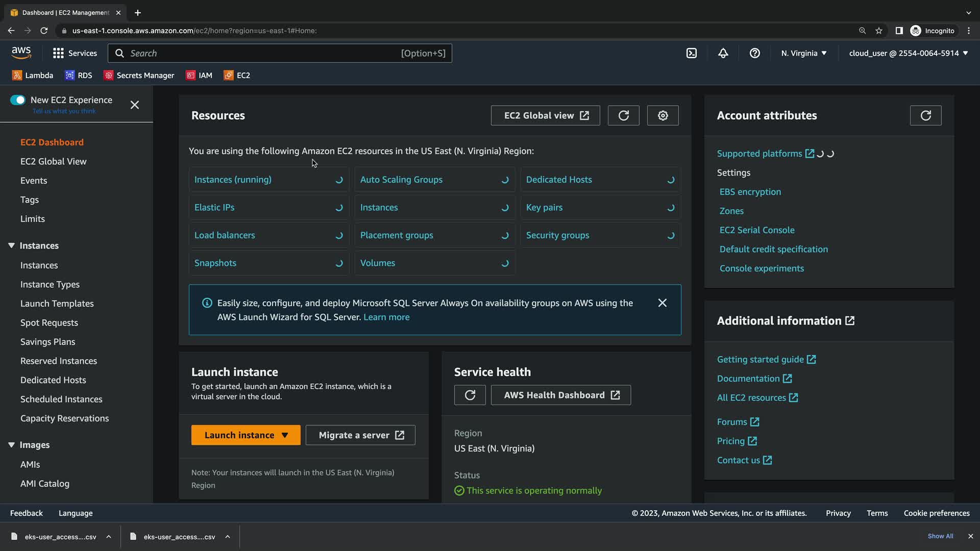Dismiss the SQL Server info banner
This screenshot has height=551, width=980.
pyautogui.click(x=662, y=303)
